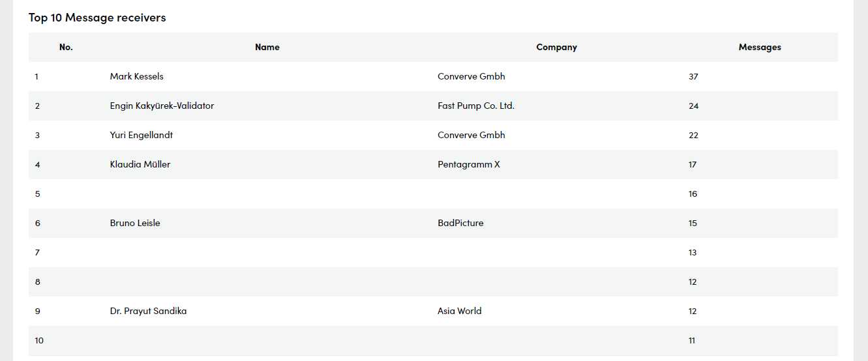Click Converve Gmbh in first row

471,76
